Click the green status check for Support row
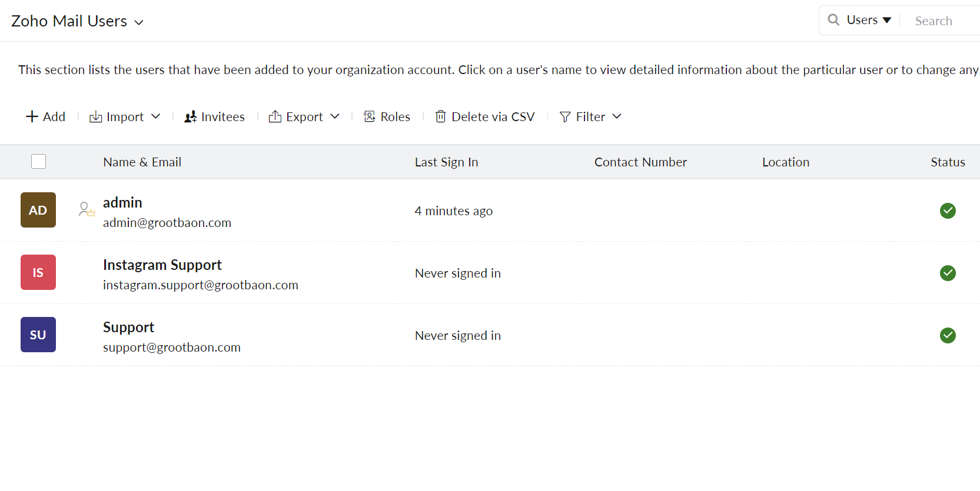 [x=948, y=335]
